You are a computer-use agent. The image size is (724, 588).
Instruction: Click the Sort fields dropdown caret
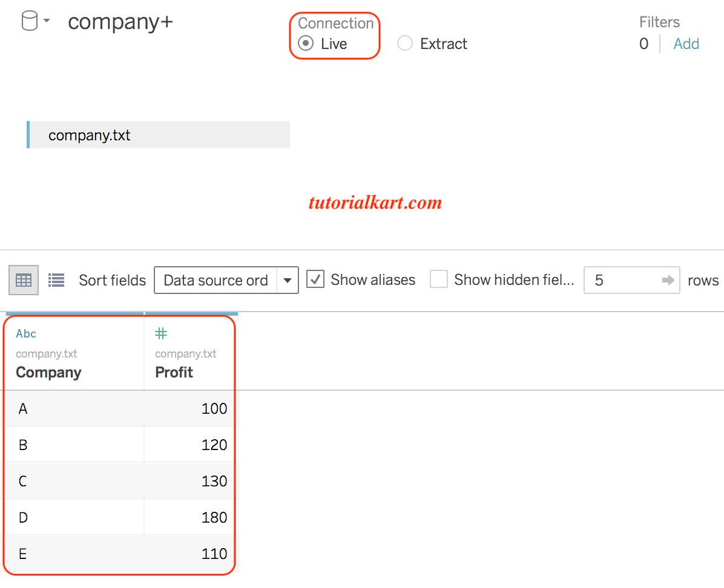coord(288,280)
